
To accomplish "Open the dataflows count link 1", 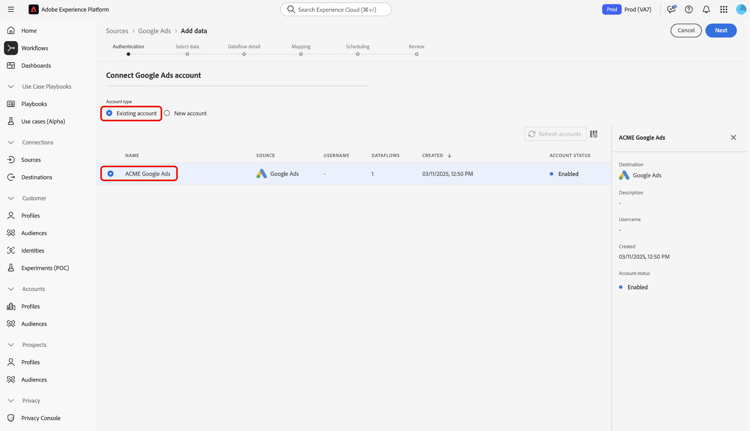I will (373, 174).
